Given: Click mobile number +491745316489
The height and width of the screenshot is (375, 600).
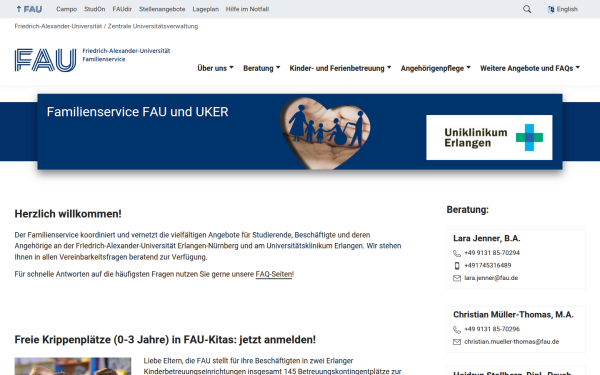Looking at the screenshot, I should (x=488, y=266).
